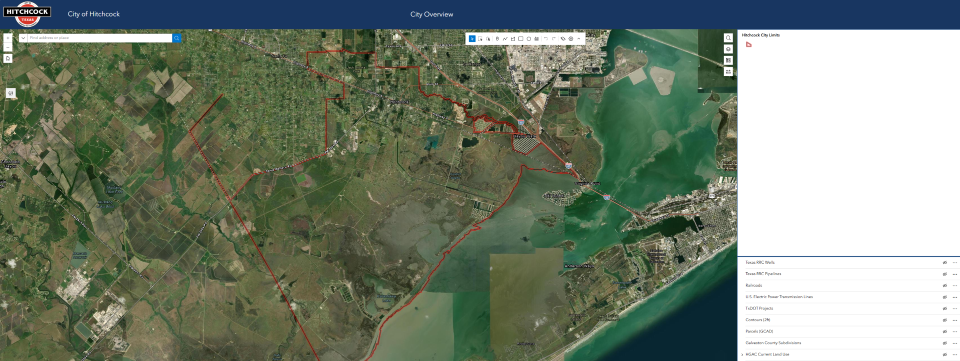Toggle visibility of the Parcels (GCAD) layer
The width and height of the screenshot is (960, 361).
tap(945, 332)
